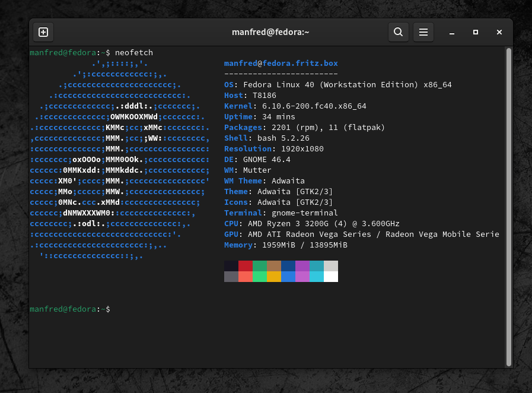Image resolution: width=532 pixels, height=393 pixels.
Task: Maximize the terminal window
Action: coord(476,32)
